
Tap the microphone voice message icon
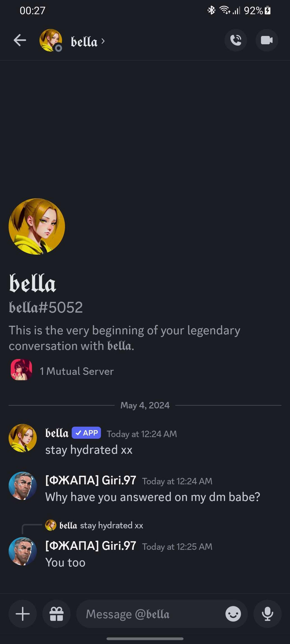pyautogui.click(x=267, y=614)
